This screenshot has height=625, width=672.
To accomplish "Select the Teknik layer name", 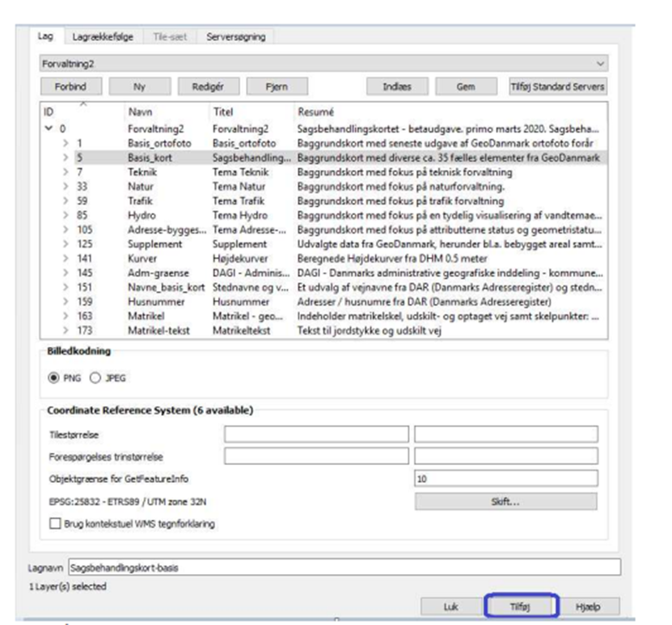I will point(142,171).
